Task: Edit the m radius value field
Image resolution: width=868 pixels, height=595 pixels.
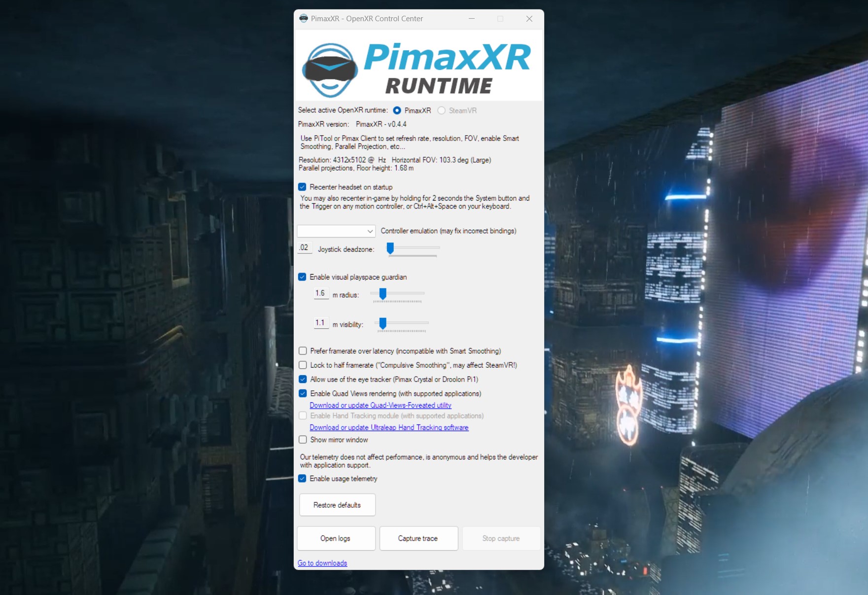Action: pyautogui.click(x=321, y=293)
